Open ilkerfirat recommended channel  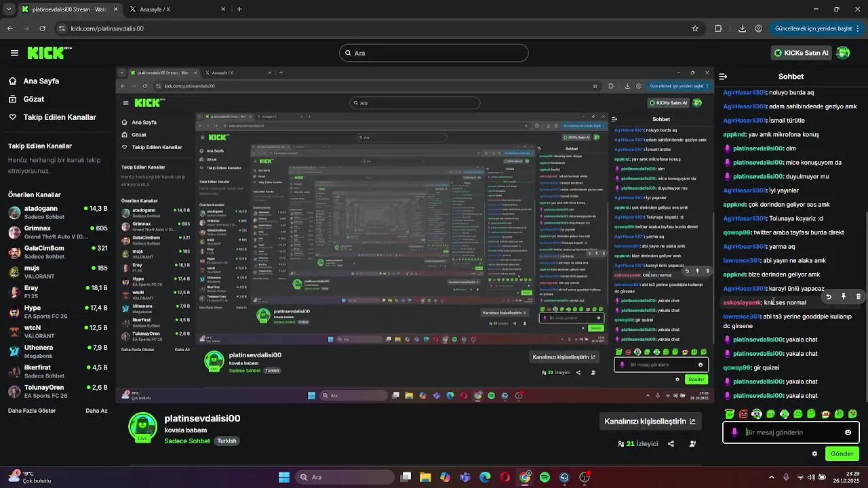point(57,371)
